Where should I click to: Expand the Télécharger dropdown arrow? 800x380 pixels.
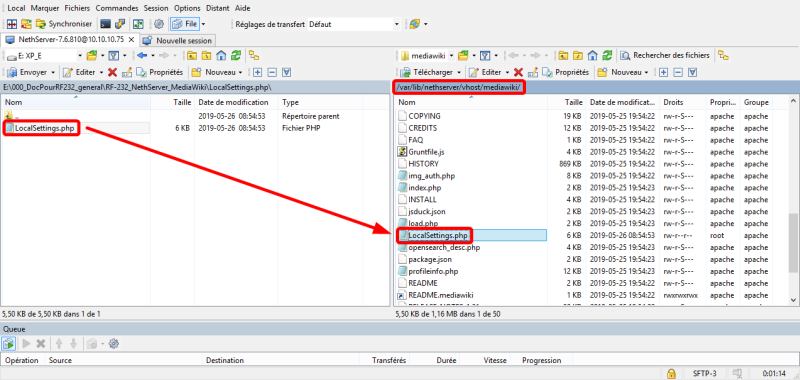(x=459, y=72)
